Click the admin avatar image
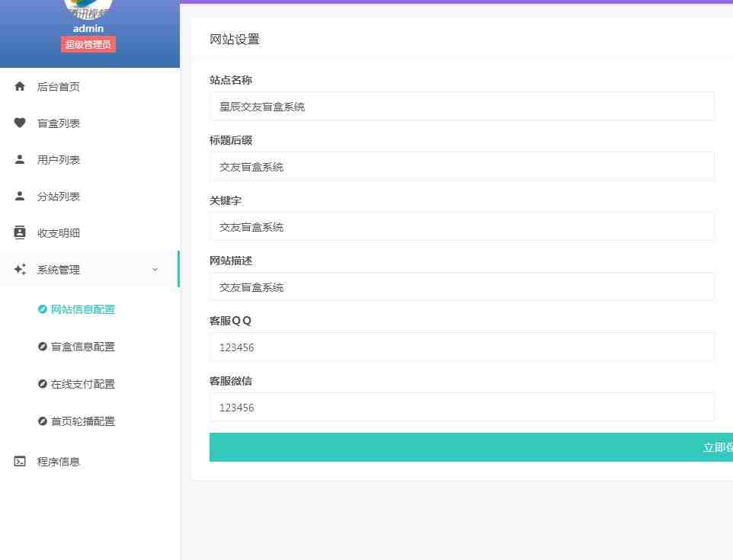Screen dimensions: 733x560 point(88,6)
